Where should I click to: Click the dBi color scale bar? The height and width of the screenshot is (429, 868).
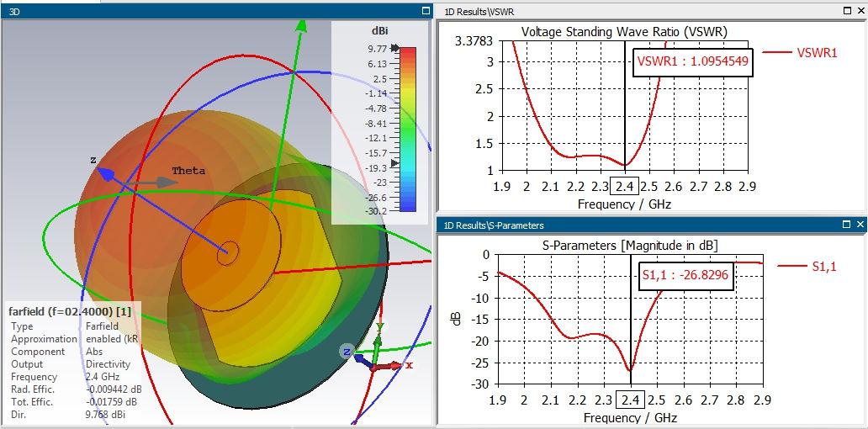[408, 129]
